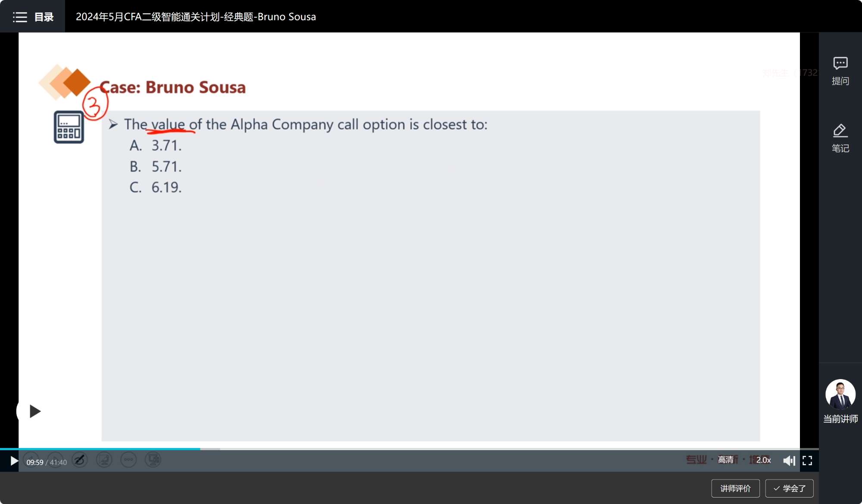The image size is (862, 504).
Task: Click the course title in the header
Action: click(x=196, y=17)
